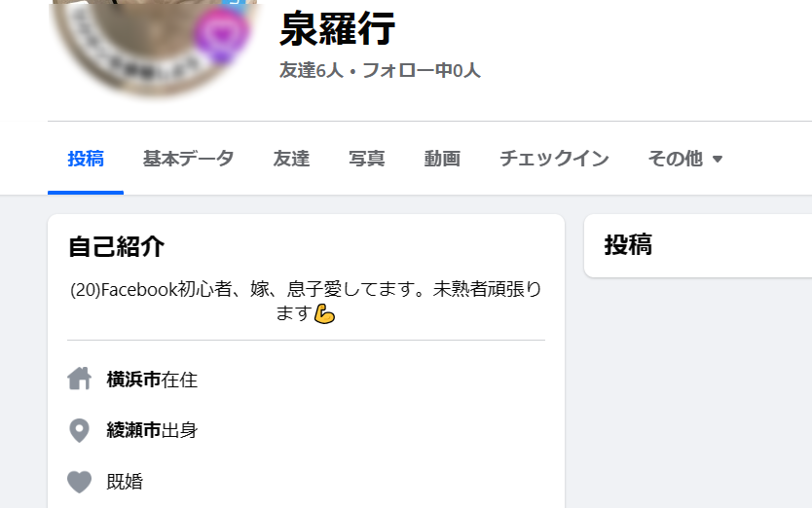Go to the 動画 tab
Viewport: 812px width, 508px height.
tap(442, 159)
